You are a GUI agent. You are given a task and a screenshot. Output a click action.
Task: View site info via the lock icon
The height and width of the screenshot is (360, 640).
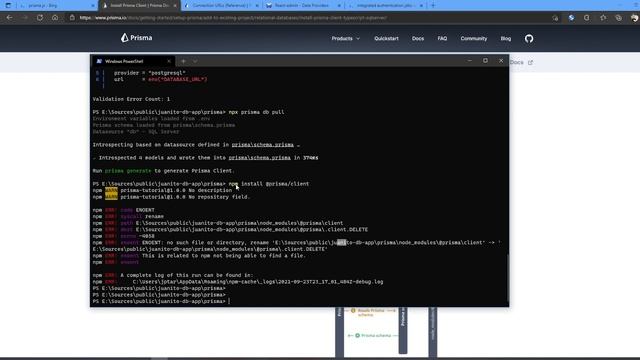tap(72, 18)
